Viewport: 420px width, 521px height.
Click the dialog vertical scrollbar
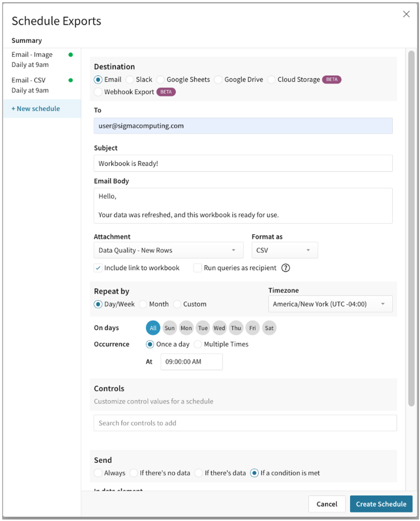[x=411, y=228]
